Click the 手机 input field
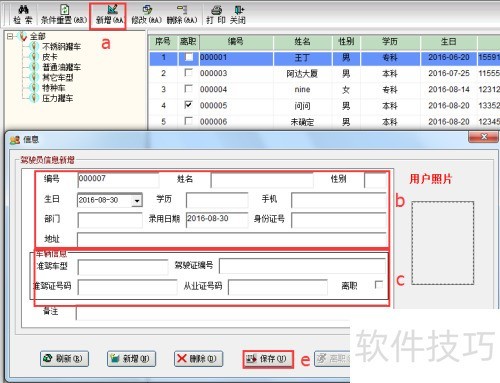This screenshot has width=500, height=383. pos(339,200)
